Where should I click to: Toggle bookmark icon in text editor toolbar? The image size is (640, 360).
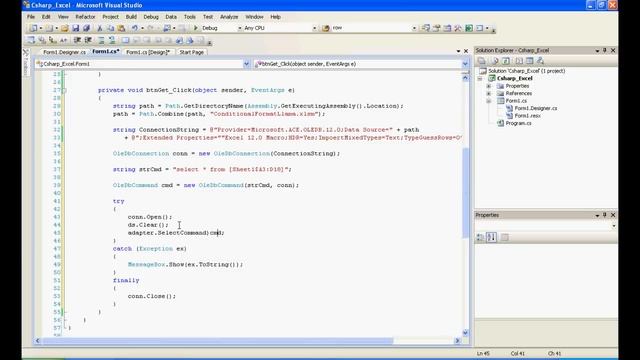pyautogui.click(x=125, y=40)
